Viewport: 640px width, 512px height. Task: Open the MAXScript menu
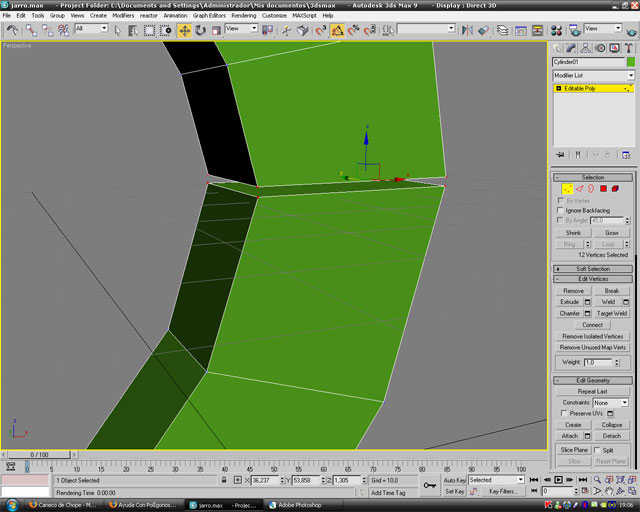tap(304, 16)
